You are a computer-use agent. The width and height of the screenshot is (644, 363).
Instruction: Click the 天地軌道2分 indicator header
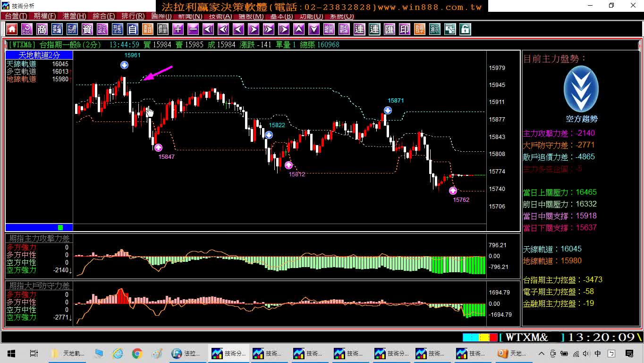pos(39,55)
